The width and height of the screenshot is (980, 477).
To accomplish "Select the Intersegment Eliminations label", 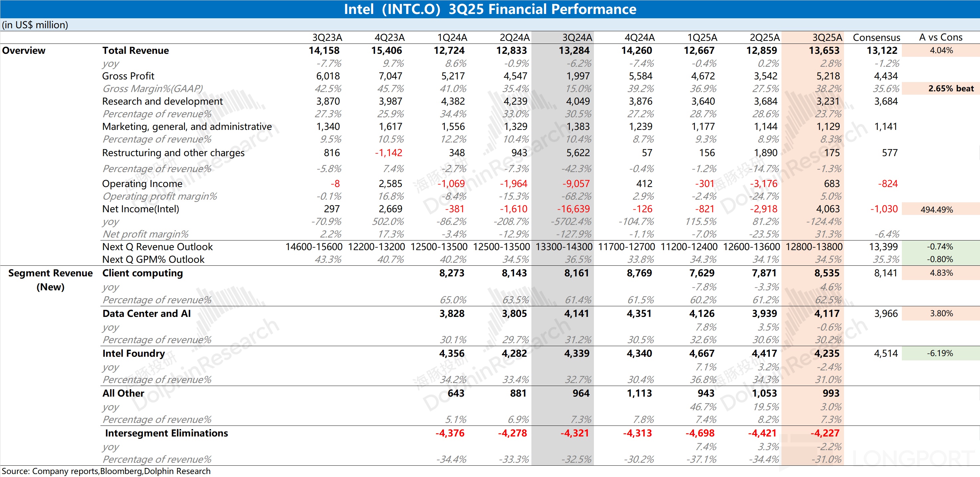I will (x=166, y=433).
